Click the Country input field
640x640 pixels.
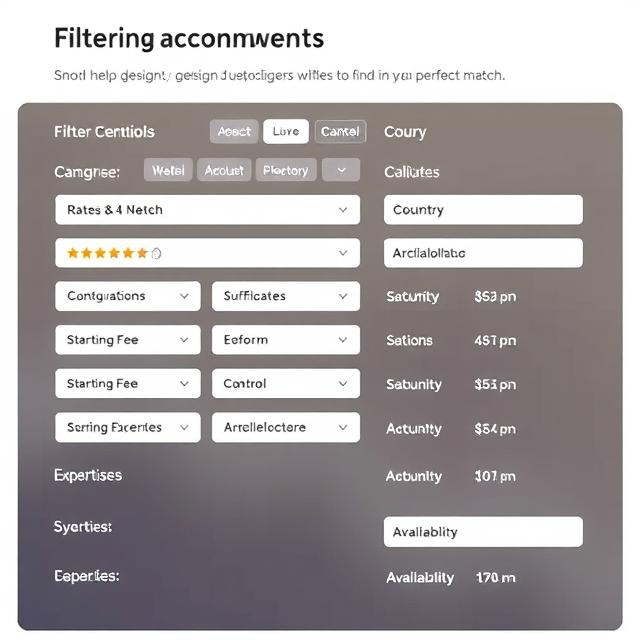(483, 210)
